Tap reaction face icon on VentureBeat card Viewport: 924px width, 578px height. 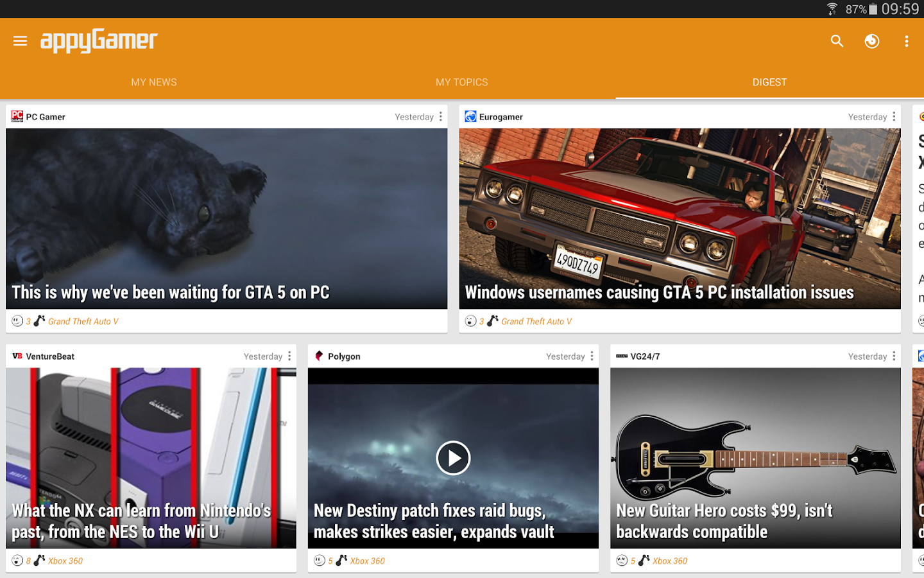(17, 560)
